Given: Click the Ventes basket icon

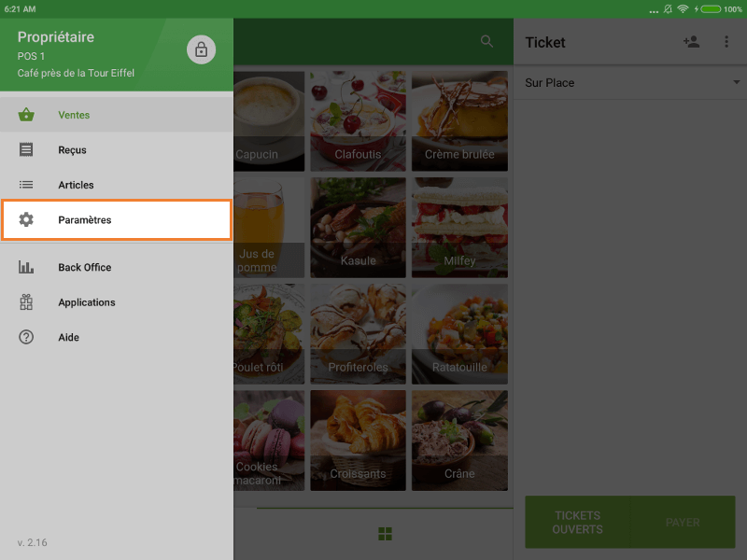Looking at the screenshot, I should coord(26,115).
